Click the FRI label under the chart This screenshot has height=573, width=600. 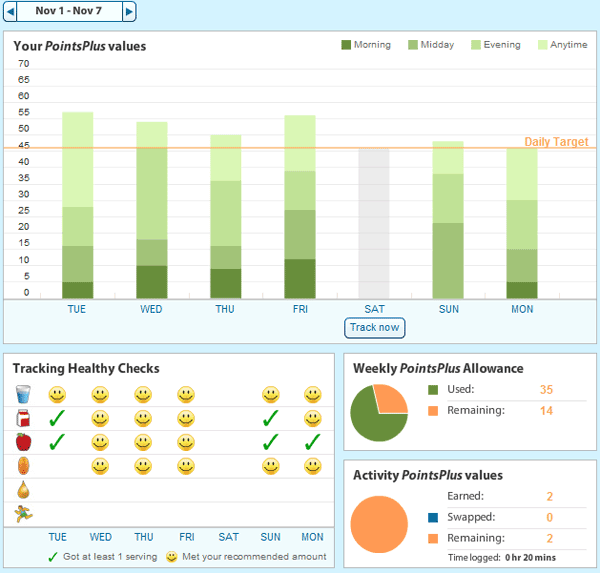300,309
